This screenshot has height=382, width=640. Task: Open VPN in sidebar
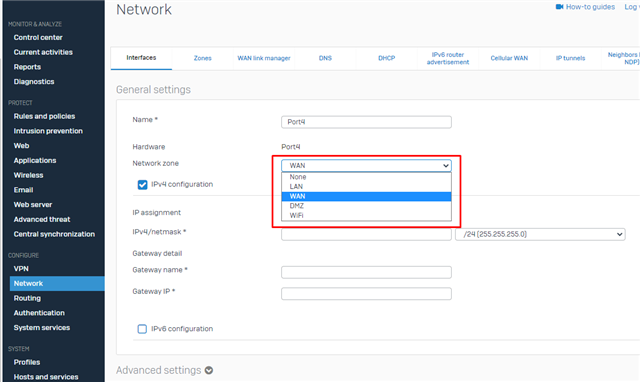pos(21,269)
